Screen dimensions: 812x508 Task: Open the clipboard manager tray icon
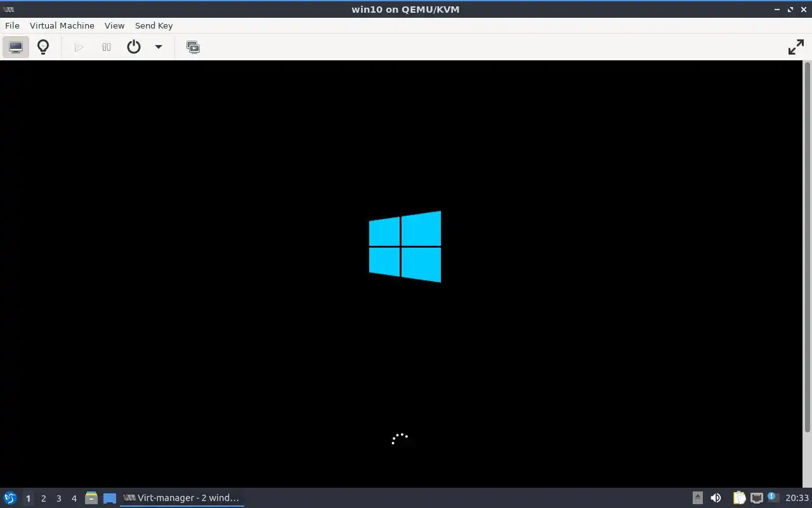pyautogui.click(x=739, y=498)
